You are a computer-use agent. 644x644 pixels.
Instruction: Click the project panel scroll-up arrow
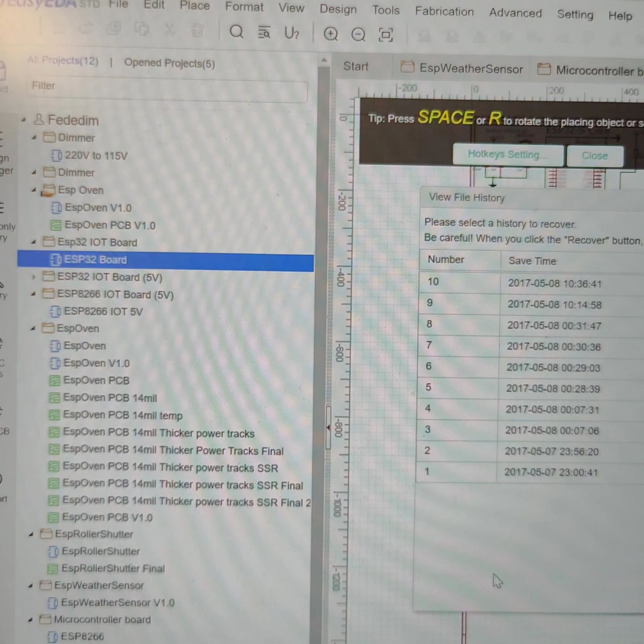[324, 60]
